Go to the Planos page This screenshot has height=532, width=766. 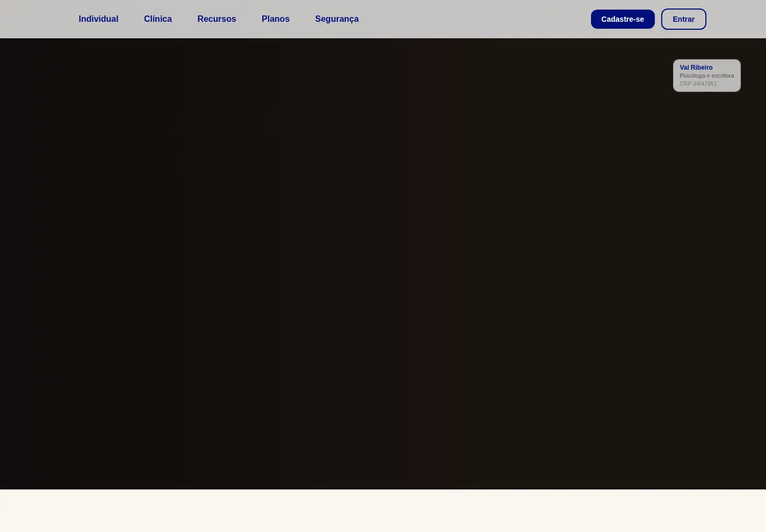[276, 19]
